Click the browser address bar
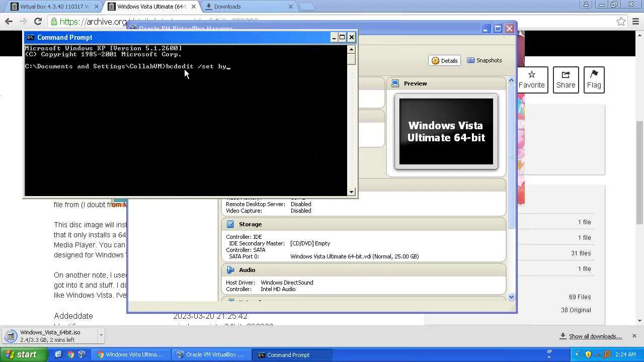 pyautogui.click(x=338, y=22)
